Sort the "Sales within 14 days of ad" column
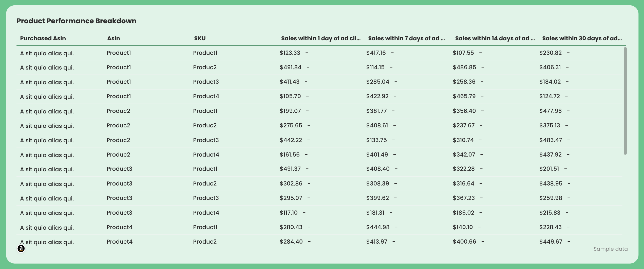644x269 pixels. [x=494, y=38]
